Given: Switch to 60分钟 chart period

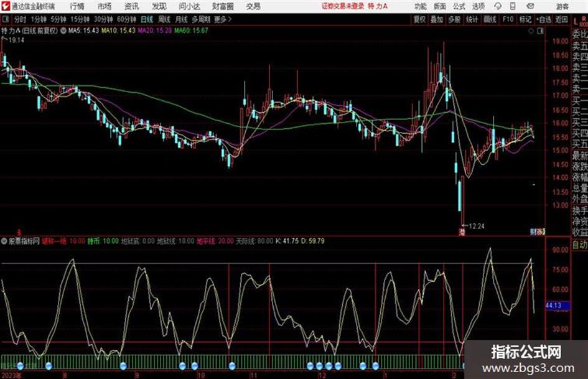Looking at the screenshot, I should tap(126, 19).
